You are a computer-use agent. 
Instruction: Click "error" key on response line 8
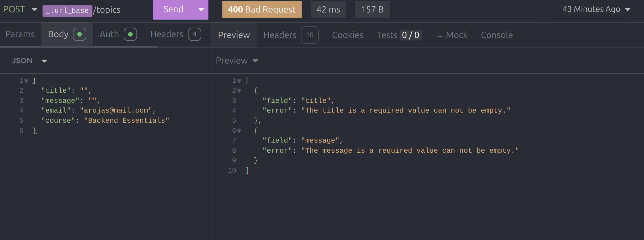pyautogui.click(x=277, y=150)
